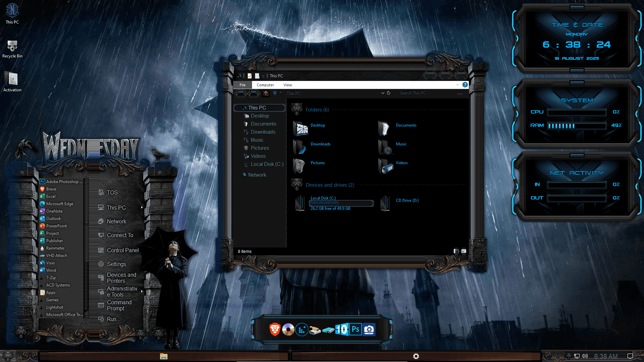The image size is (644, 362).
Task: Expand This PC submenu arrow in start menu
Action: (x=142, y=208)
